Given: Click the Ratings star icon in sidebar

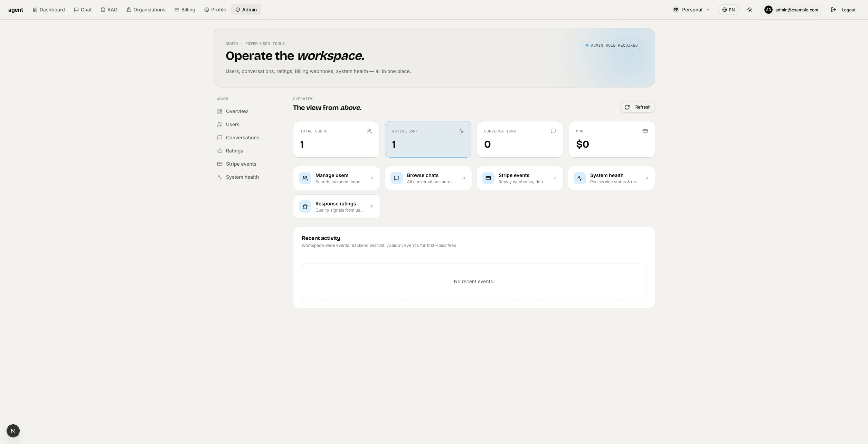Looking at the screenshot, I should click(x=220, y=151).
